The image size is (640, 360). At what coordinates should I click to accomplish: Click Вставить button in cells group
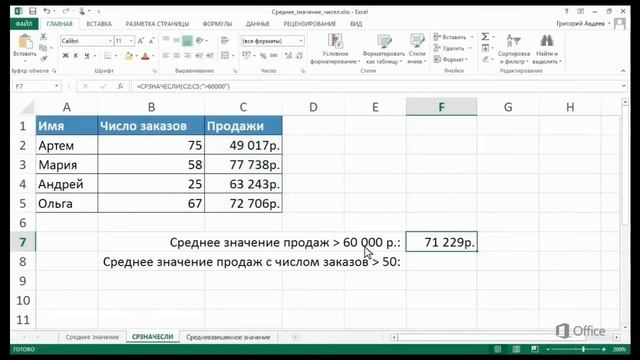click(453, 37)
